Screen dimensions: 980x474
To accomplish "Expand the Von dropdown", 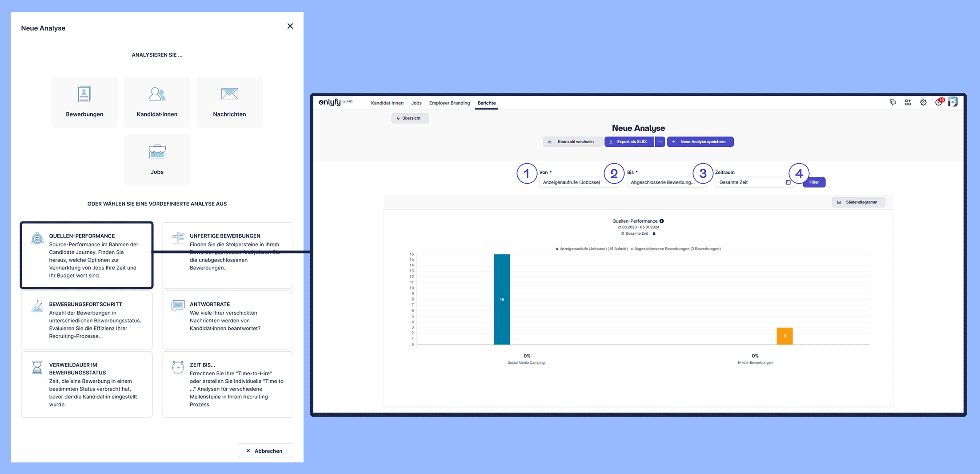I will pos(578,182).
